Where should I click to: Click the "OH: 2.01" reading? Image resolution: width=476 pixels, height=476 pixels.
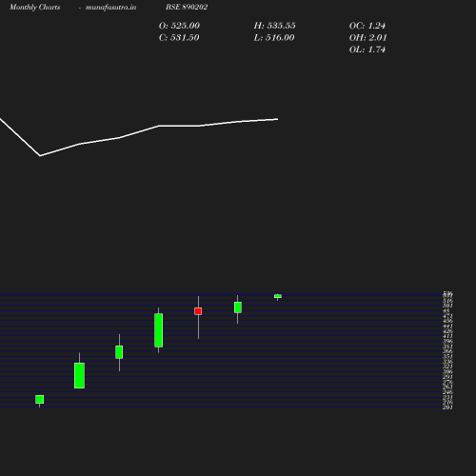coord(368,38)
